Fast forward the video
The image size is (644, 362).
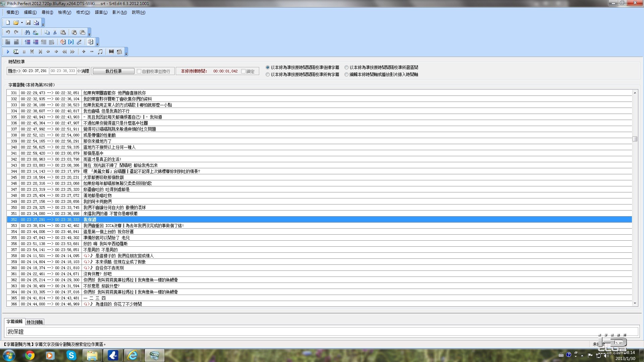coord(72,52)
